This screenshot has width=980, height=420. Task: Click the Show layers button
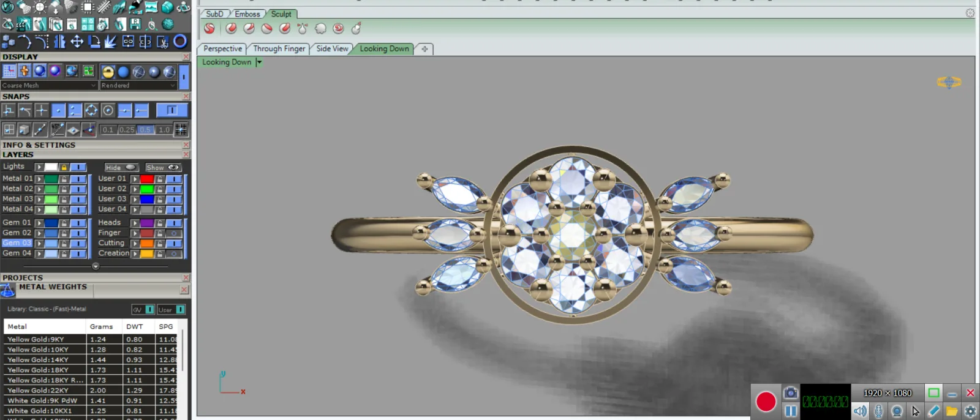pos(163,167)
